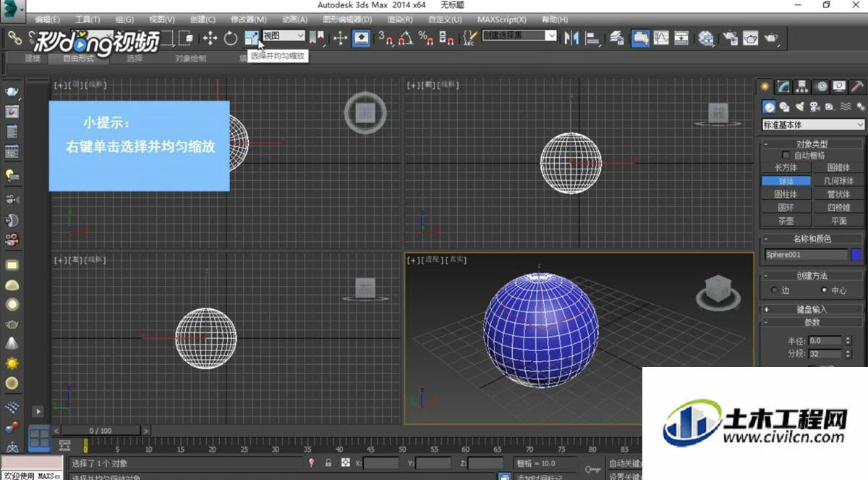Click the Mirror tool icon
Viewport: 868px width, 480px height.
click(571, 38)
